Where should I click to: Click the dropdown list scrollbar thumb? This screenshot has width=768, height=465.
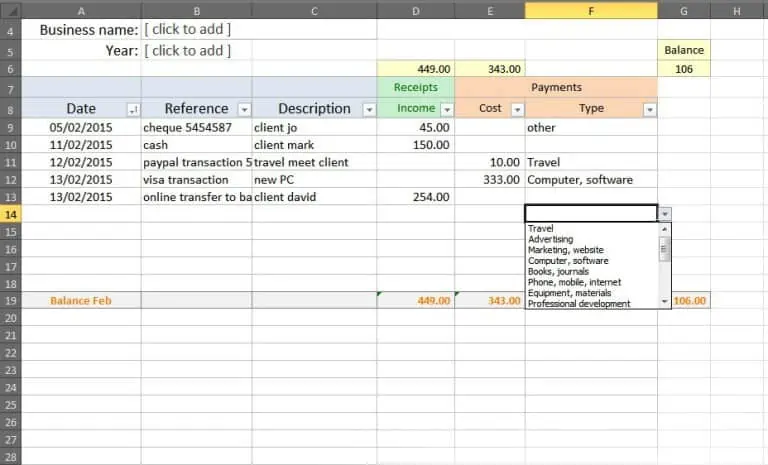pos(664,249)
